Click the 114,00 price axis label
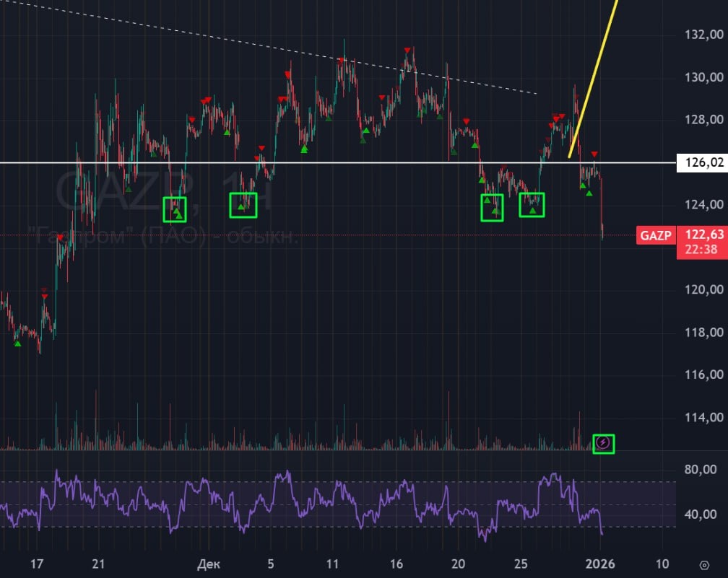Screen dimensions: 728x578 click(x=704, y=417)
